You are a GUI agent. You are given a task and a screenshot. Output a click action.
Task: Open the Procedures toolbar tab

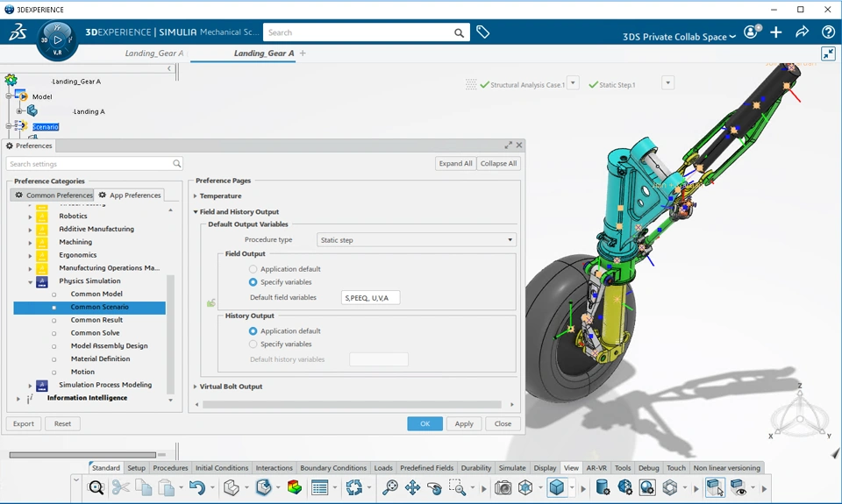(x=170, y=468)
